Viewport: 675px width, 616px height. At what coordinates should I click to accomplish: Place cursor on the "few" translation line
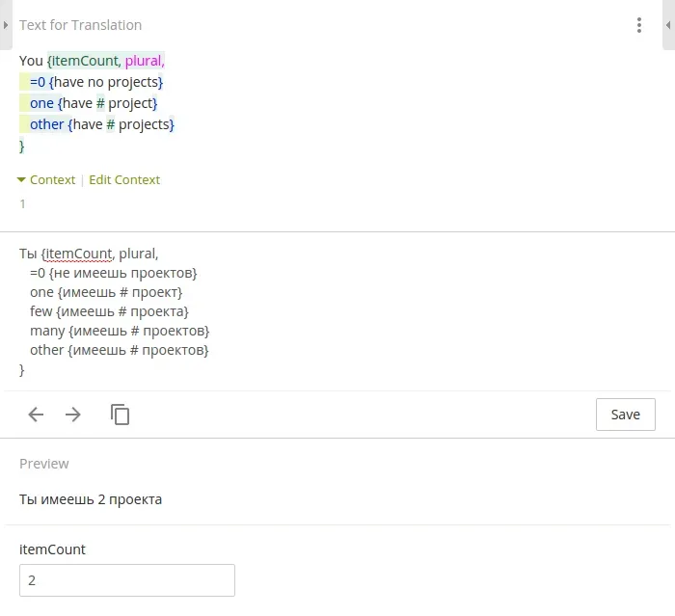coord(109,311)
